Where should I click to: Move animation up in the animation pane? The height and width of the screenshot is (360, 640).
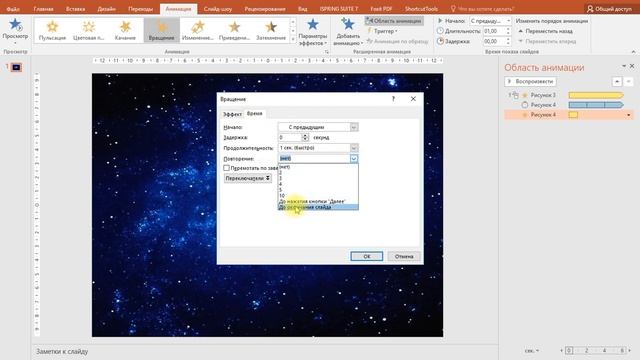click(x=617, y=82)
